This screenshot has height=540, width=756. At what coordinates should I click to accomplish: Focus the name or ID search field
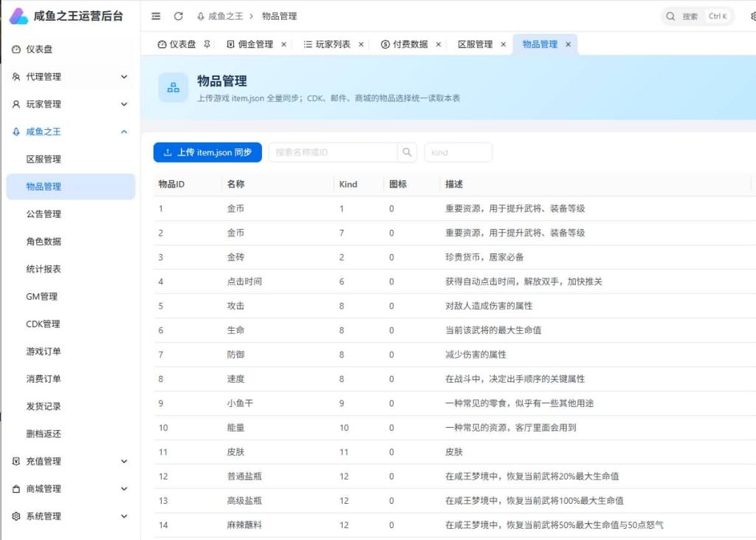(333, 152)
